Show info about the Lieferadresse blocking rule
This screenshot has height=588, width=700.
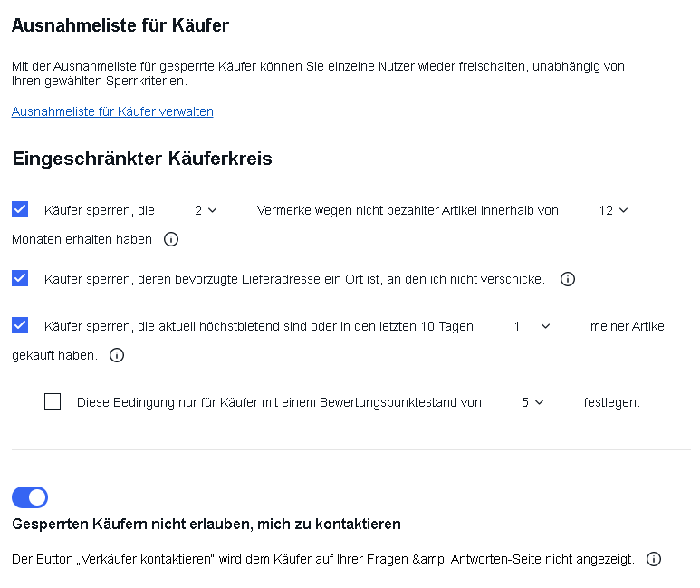(568, 279)
